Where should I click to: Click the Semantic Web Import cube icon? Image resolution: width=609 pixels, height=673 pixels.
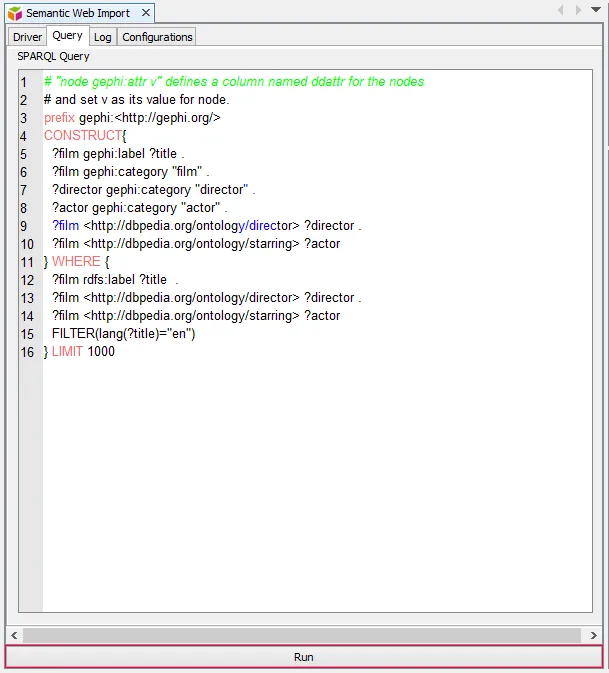[x=15, y=13]
